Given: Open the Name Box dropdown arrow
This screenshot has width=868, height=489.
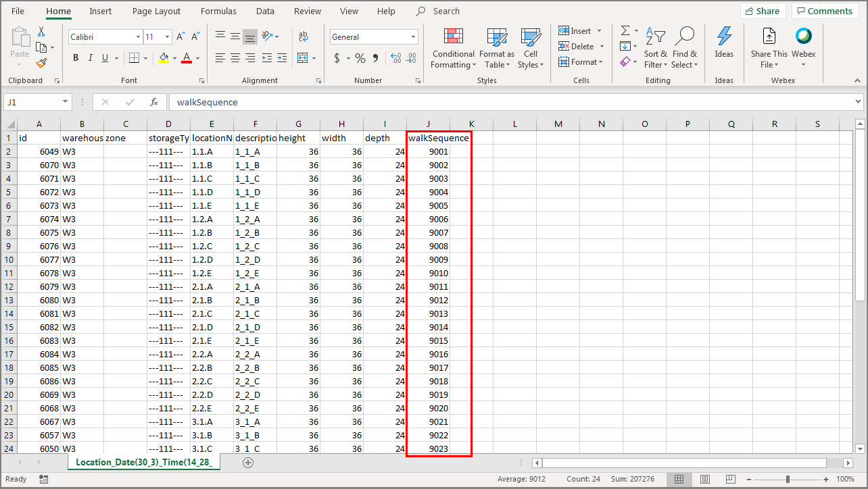Looking at the screenshot, I should pos(66,102).
